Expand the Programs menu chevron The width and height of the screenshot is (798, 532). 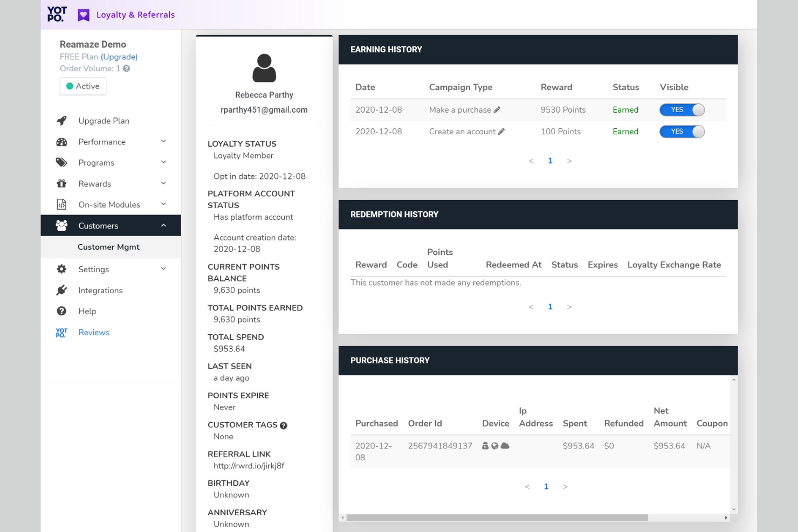coord(163,162)
